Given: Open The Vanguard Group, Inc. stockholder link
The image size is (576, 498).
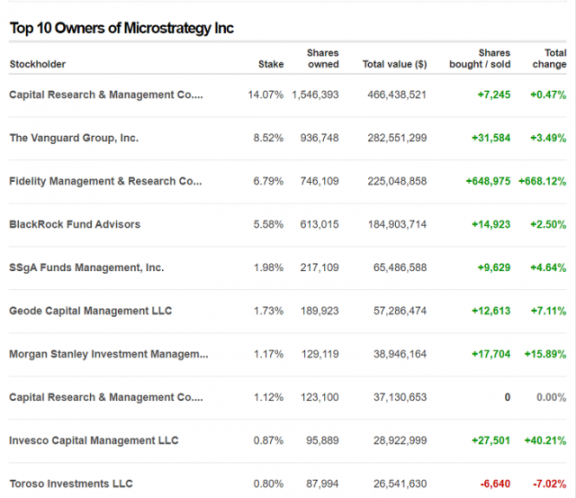Looking at the screenshot, I should click(74, 138).
